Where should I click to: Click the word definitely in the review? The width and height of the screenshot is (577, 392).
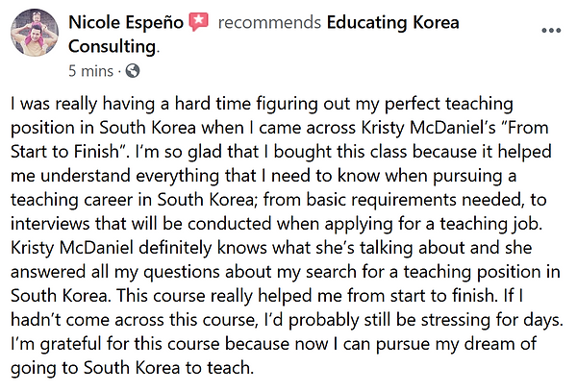(x=175, y=248)
